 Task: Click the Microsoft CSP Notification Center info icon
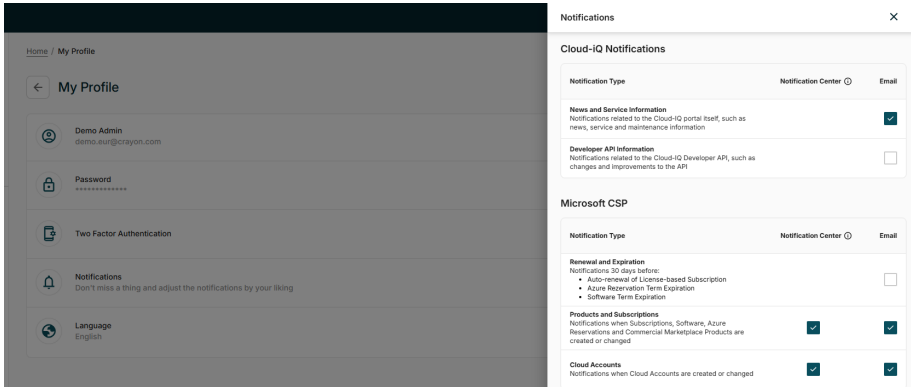[x=848, y=236]
